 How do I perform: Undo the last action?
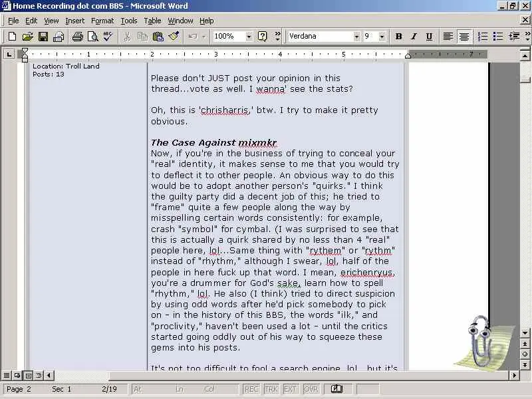point(193,37)
